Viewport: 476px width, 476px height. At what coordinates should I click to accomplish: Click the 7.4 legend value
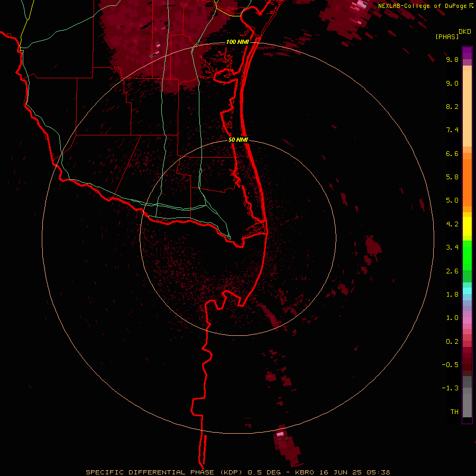click(452, 130)
